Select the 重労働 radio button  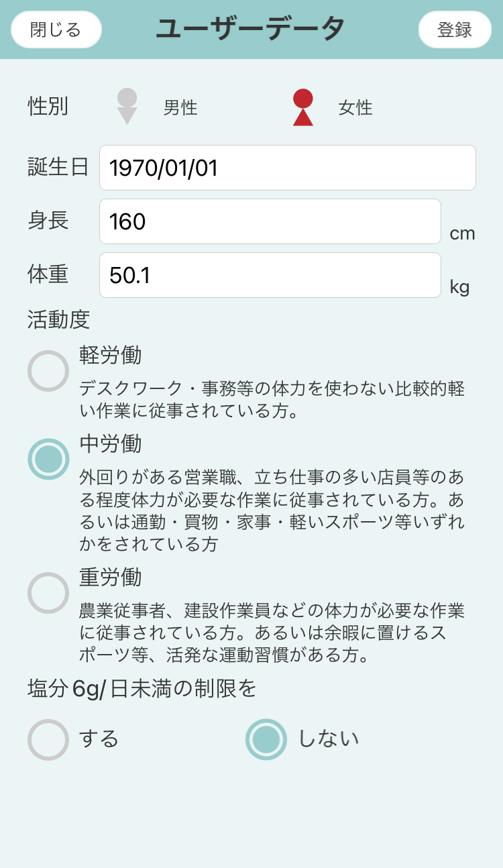tap(48, 593)
